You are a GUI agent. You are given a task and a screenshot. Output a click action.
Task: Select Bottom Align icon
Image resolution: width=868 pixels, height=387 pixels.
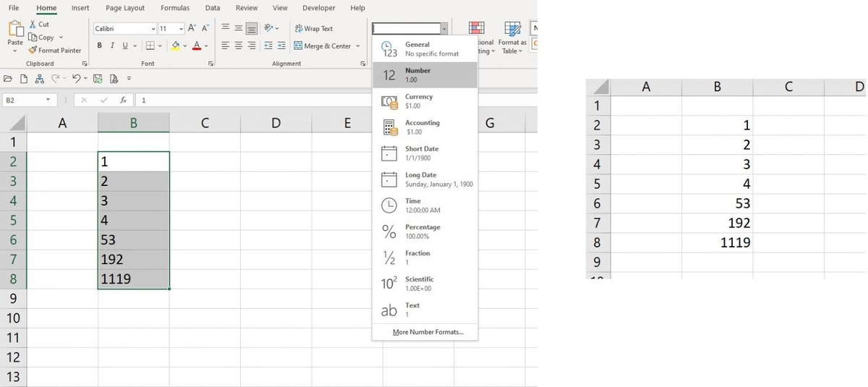click(x=252, y=28)
